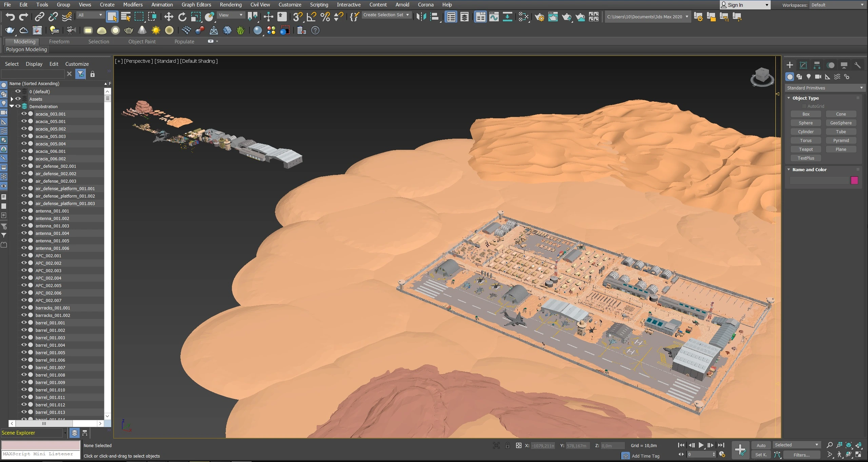Toggle the Angle Snap icon

coord(311,17)
